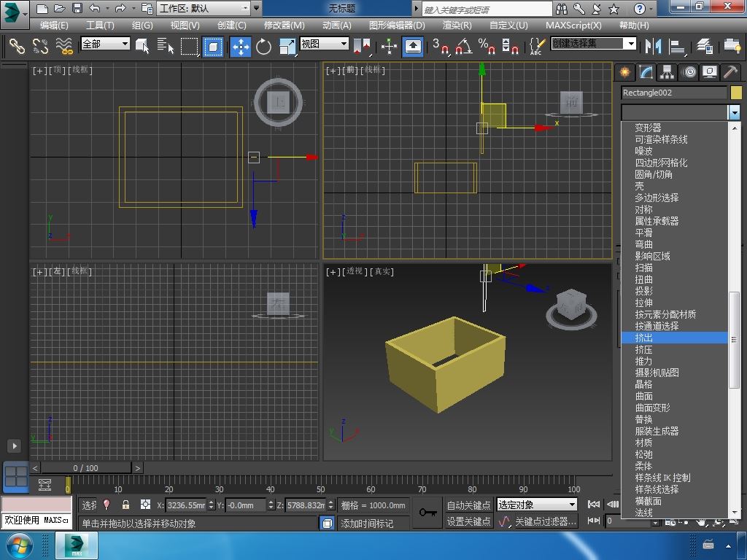Open the Hierarchy panel tab
747x560 pixels.
click(x=667, y=72)
